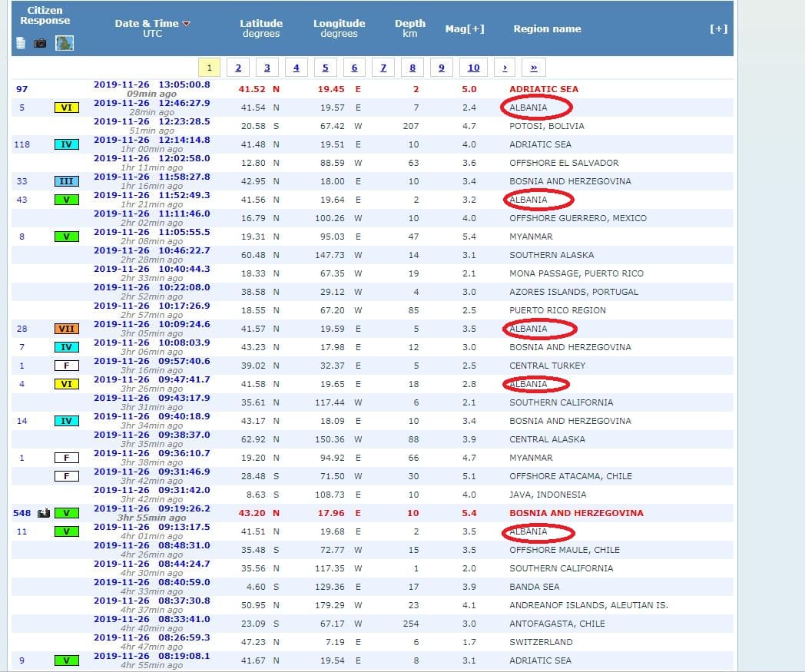805x672 pixels.
Task: Go to page 4
Action: 296,68
